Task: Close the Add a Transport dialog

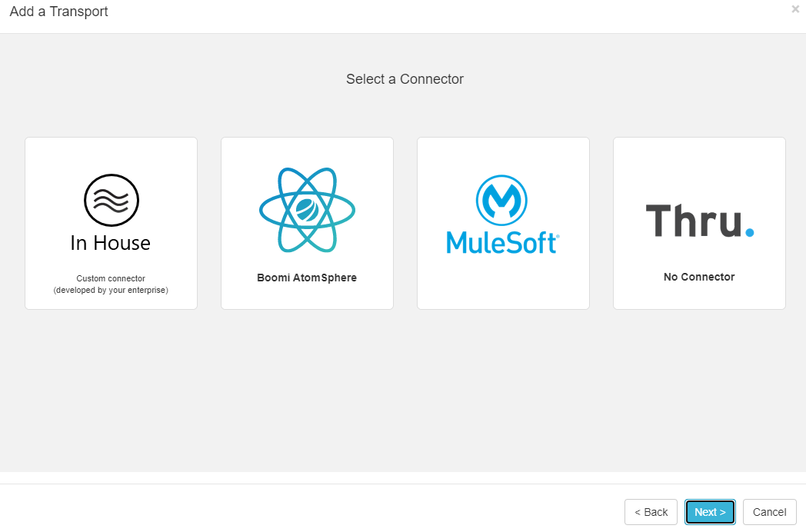Action: [x=795, y=9]
